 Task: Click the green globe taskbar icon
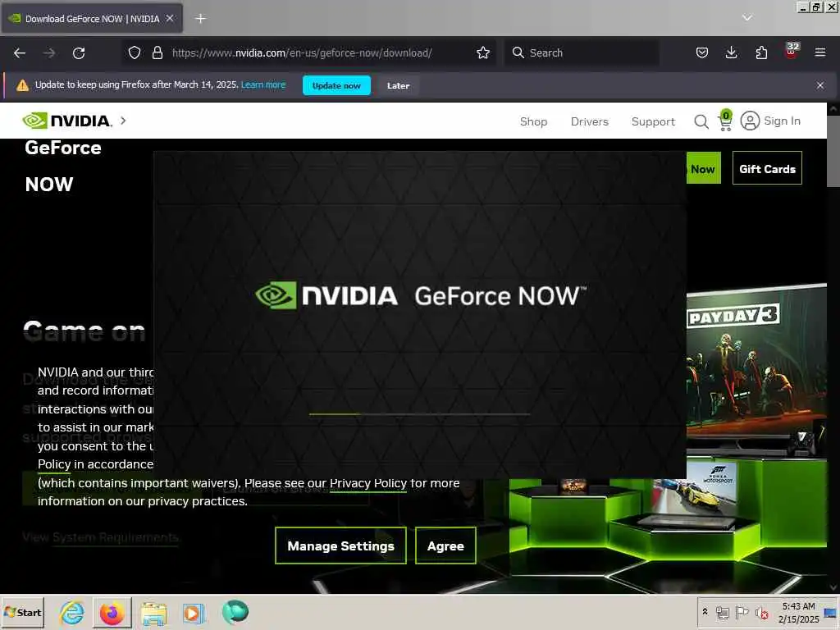click(235, 612)
